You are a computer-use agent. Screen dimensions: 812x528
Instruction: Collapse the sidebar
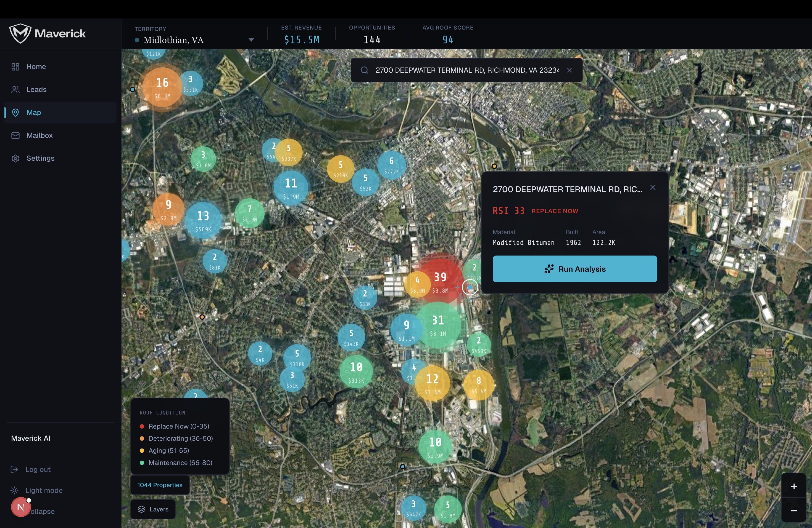point(42,511)
